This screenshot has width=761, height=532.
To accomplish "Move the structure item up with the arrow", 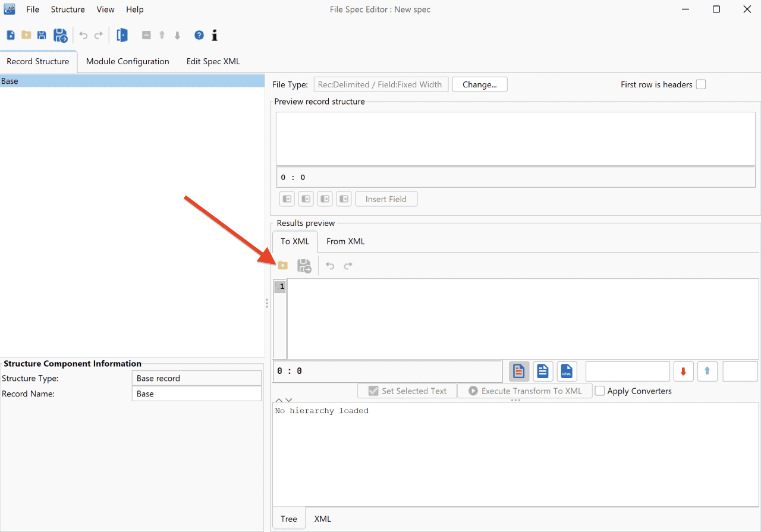I will coord(162,36).
